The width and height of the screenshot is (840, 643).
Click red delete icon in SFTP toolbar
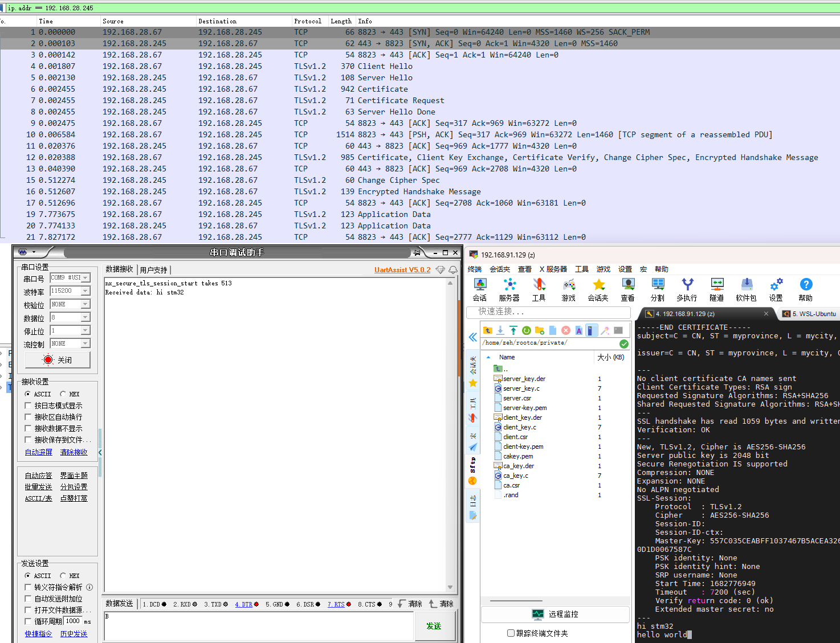tap(566, 330)
